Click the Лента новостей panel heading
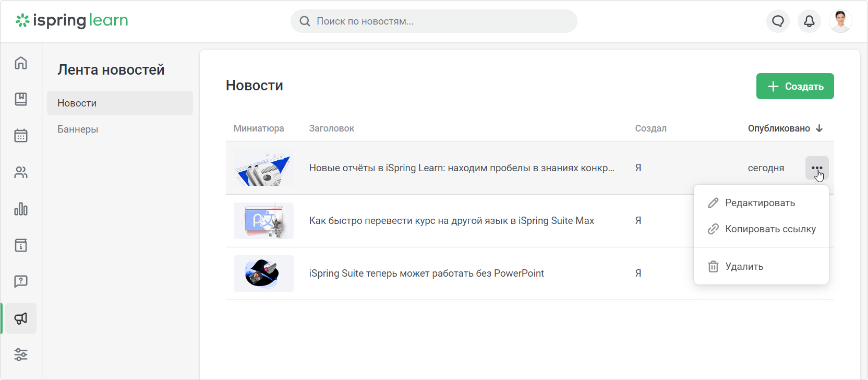This screenshot has height=380, width=868. pos(111,70)
